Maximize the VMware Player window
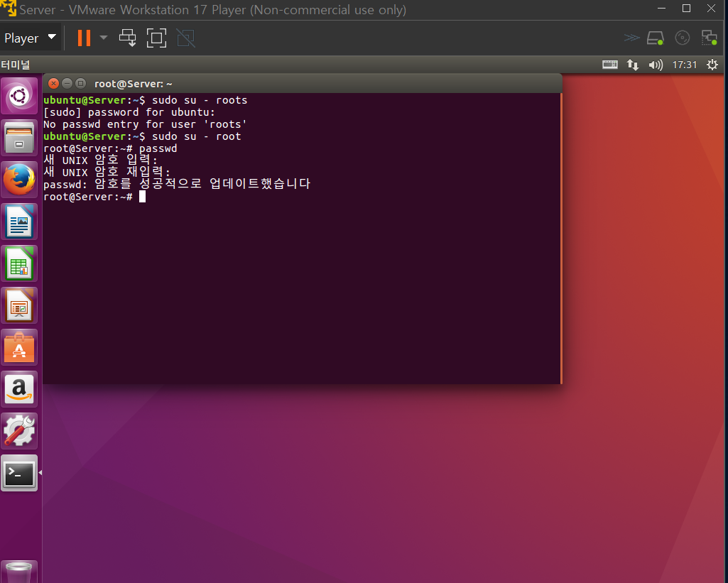This screenshot has height=583, width=728. (x=686, y=9)
